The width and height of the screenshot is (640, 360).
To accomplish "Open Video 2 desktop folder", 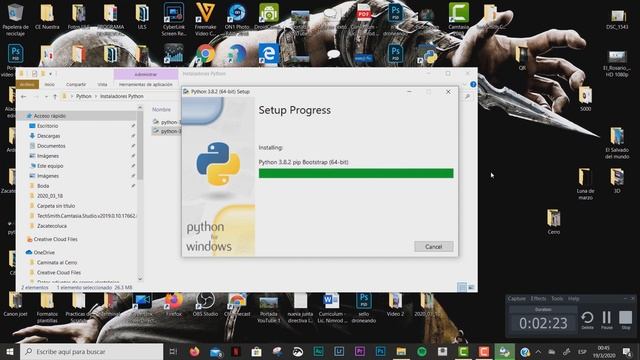I will [395, 304].
